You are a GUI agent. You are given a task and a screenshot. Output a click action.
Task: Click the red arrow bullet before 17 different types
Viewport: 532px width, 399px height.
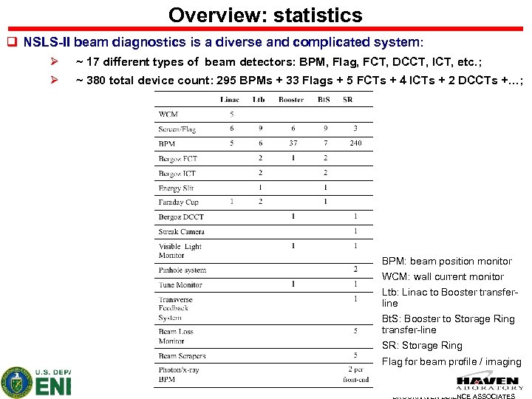(x=54, y=61)
